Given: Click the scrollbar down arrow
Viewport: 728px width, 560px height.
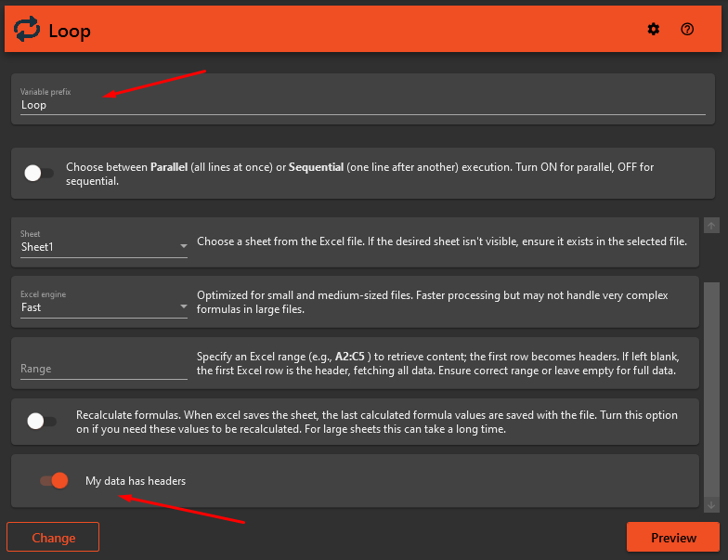Looking at the screenshot, I should [x=711, y=504].
